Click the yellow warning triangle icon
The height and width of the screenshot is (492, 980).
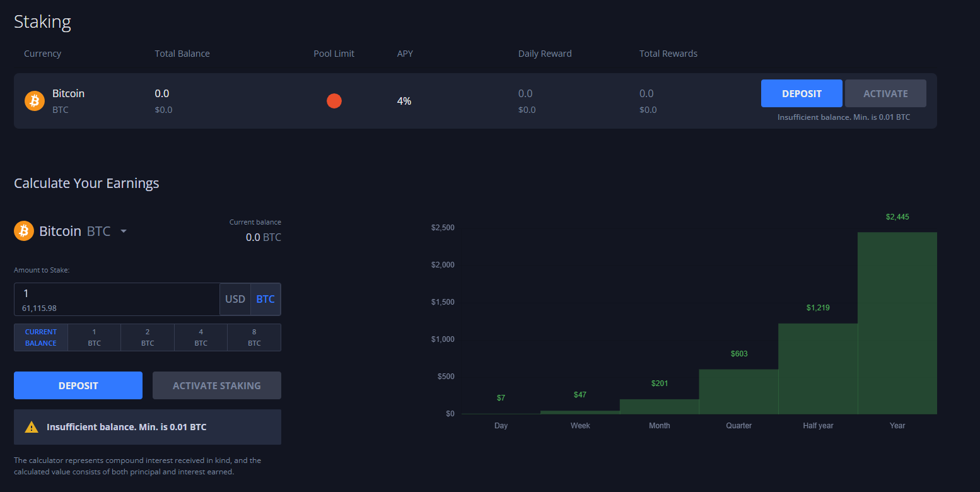click(32, 427)
